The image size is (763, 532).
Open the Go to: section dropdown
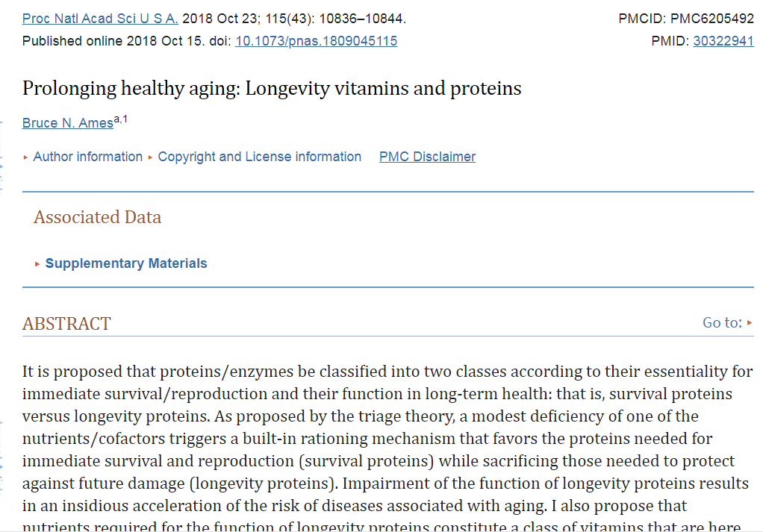pyautogui.click(x=722, y=323)
